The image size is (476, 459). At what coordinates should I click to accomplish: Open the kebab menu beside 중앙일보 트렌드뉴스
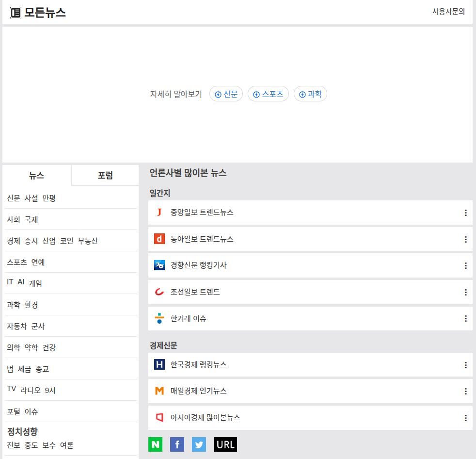click(465, 212)
